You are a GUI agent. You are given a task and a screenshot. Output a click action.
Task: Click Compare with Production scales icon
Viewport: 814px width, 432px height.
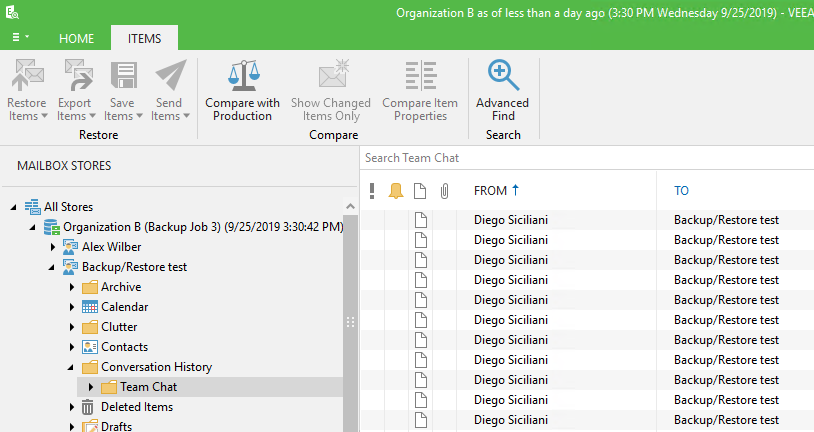pos(243,76)
